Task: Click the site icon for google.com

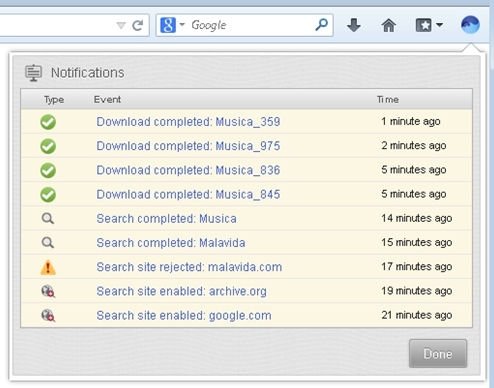Action: point(48,315)
